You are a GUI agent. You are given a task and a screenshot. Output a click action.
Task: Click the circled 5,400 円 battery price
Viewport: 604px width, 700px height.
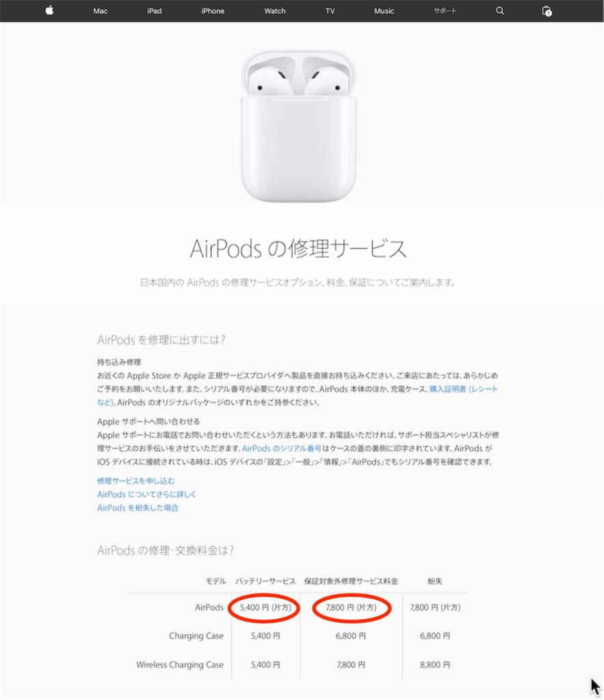point(265,607)
